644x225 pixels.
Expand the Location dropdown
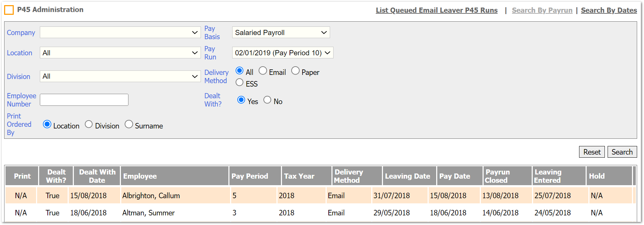tap(120, 53)
